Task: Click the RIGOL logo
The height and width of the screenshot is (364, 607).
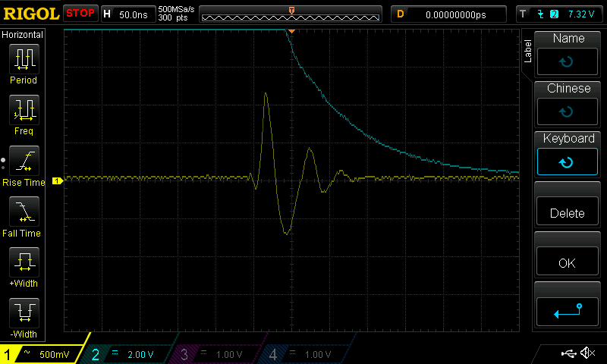Action: [31, 14]
